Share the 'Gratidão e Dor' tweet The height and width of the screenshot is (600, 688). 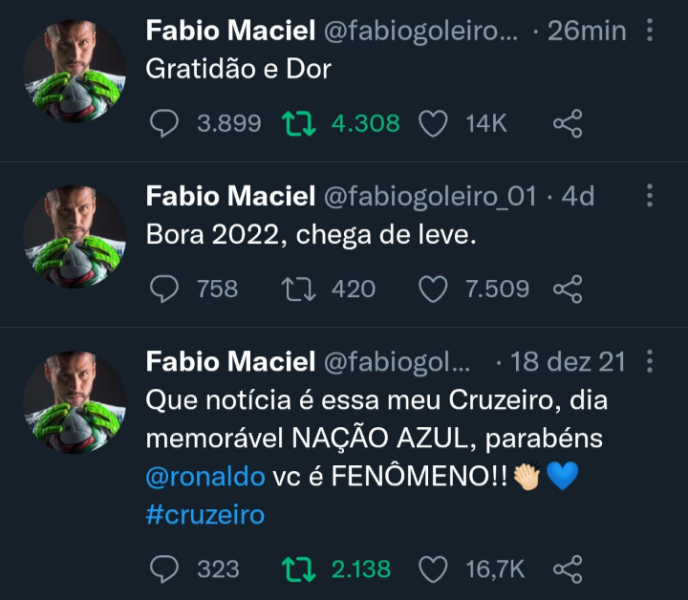click(567, 124)
